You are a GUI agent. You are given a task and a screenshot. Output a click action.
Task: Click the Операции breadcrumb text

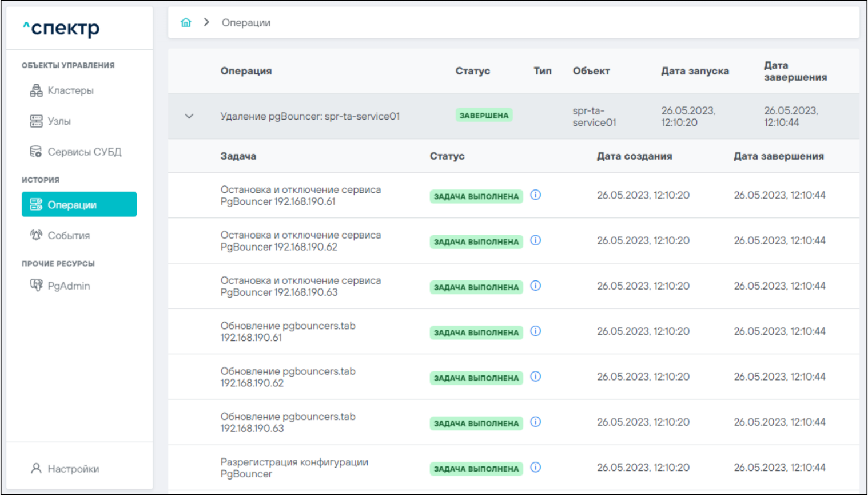pyautogui.click(x=246, y=23)
